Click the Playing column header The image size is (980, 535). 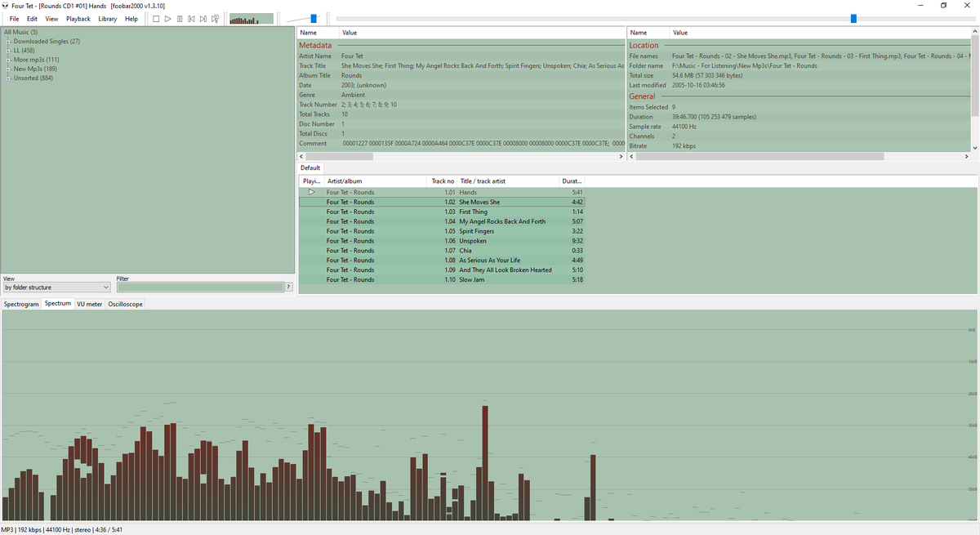pos(311,181)
